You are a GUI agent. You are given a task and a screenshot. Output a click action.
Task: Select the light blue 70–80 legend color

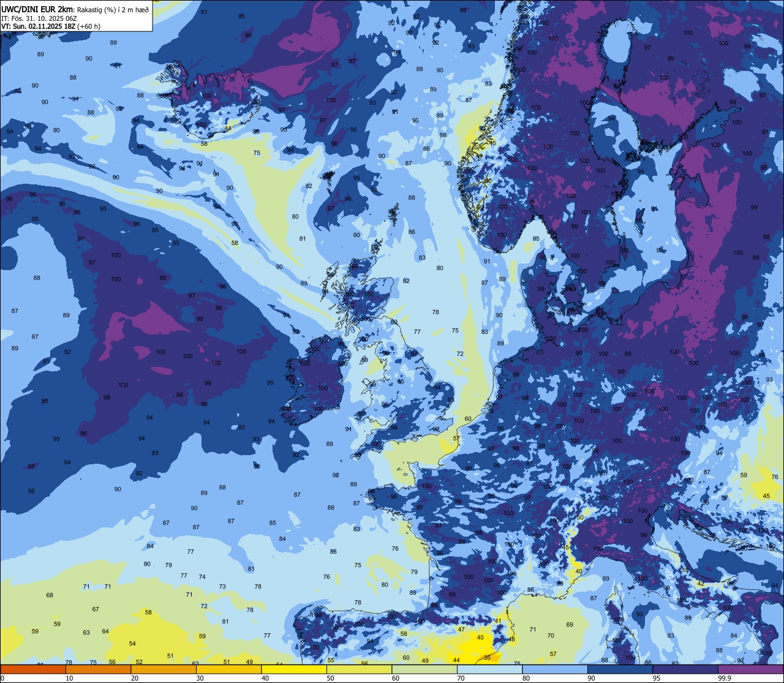click(x=490, y=670)
